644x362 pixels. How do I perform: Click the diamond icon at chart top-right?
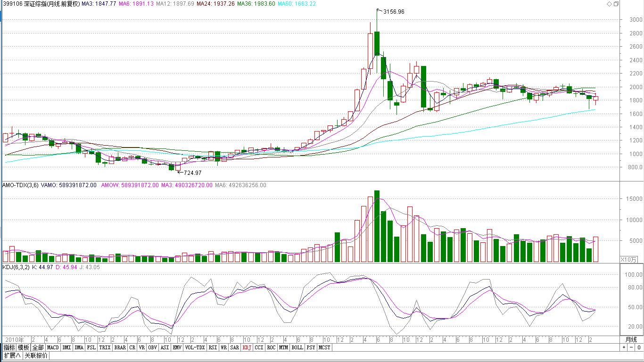tap(609, 4)
